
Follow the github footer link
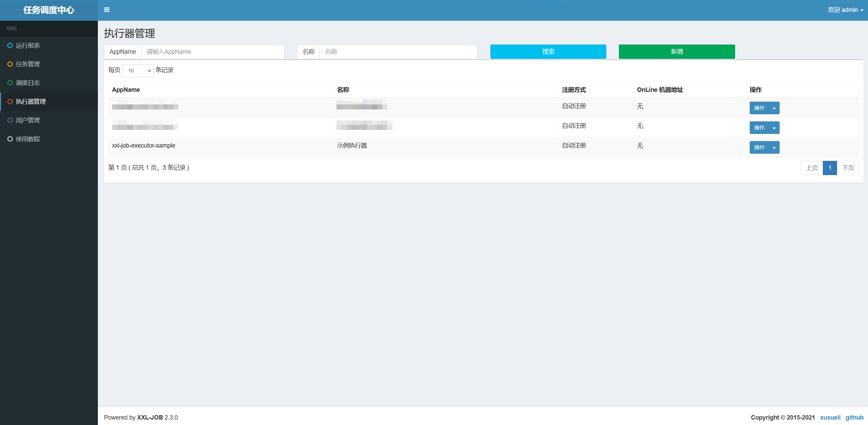click(x=854, y=417)
